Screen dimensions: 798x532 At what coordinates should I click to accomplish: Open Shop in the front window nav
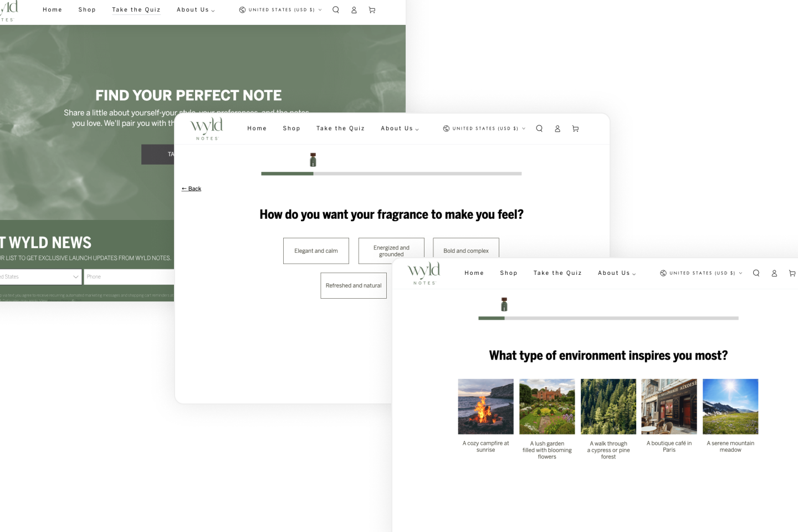click(x=509, y=273)
